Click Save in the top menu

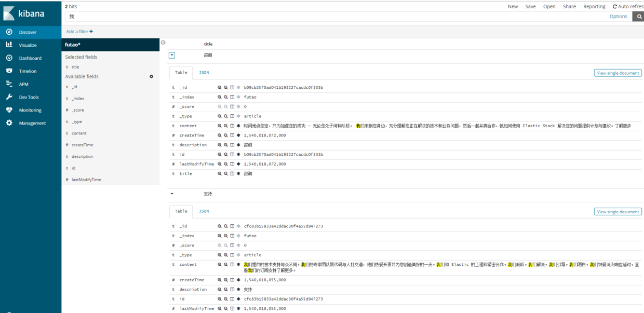pyautogui.click(x=530, y=7)
